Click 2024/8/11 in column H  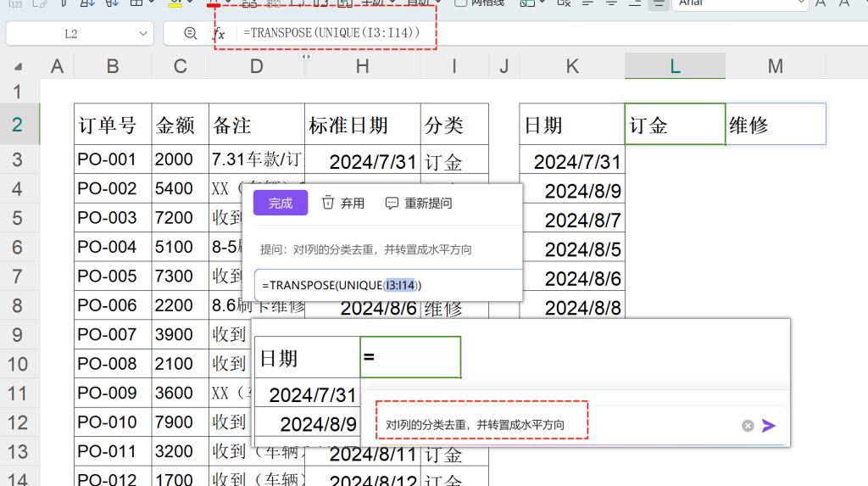click(363, 455)
